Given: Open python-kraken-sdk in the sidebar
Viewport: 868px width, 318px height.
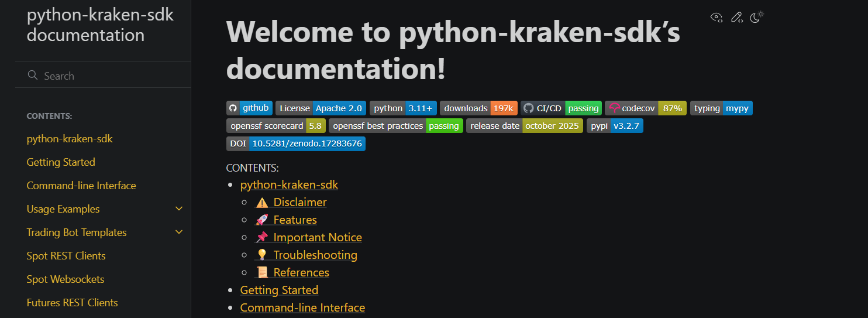Looking at the screenshot, I should (70, 139).
